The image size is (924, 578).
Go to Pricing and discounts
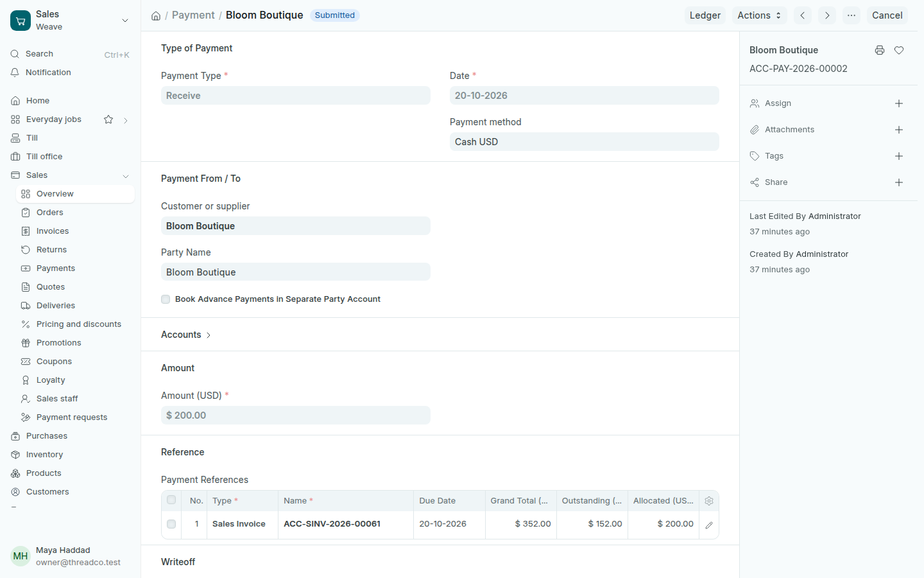76,324
